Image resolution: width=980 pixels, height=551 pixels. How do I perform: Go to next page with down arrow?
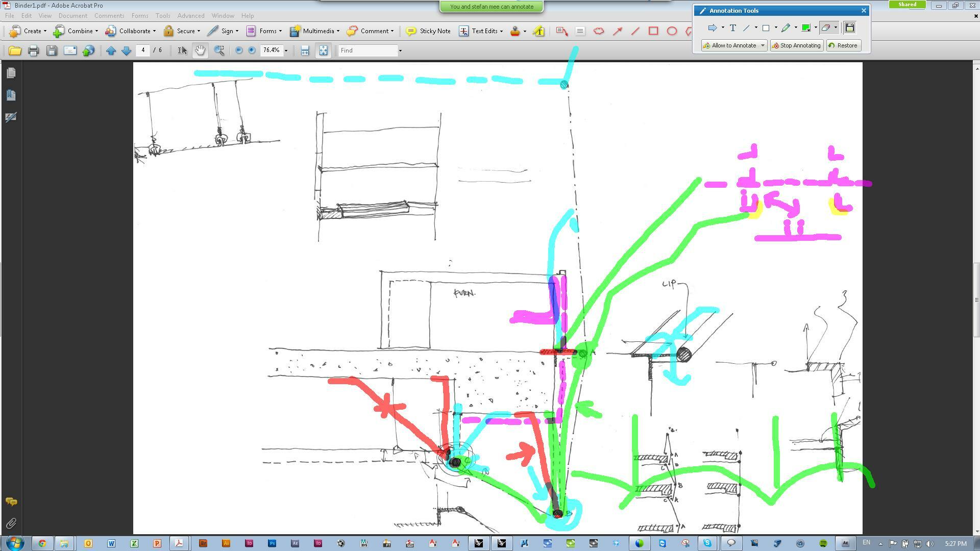click(x=127, y=50)
